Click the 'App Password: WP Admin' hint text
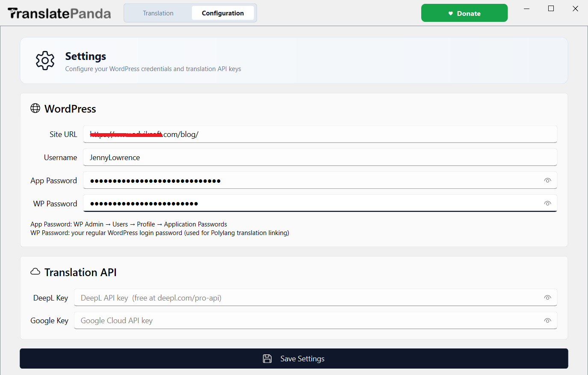This screenshot has width=588, height=375. coord(129,224)
